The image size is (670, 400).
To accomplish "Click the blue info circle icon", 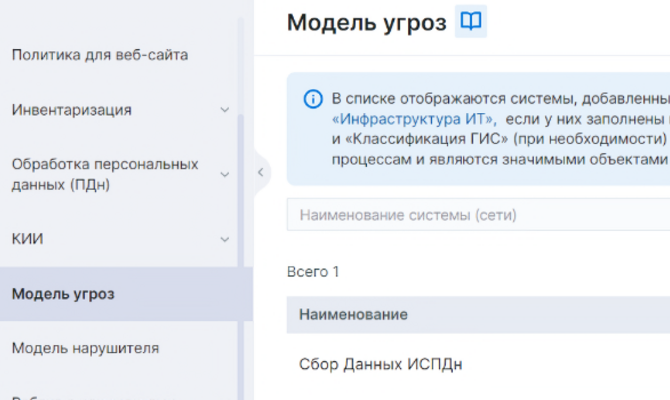I will tap(313, 99).
